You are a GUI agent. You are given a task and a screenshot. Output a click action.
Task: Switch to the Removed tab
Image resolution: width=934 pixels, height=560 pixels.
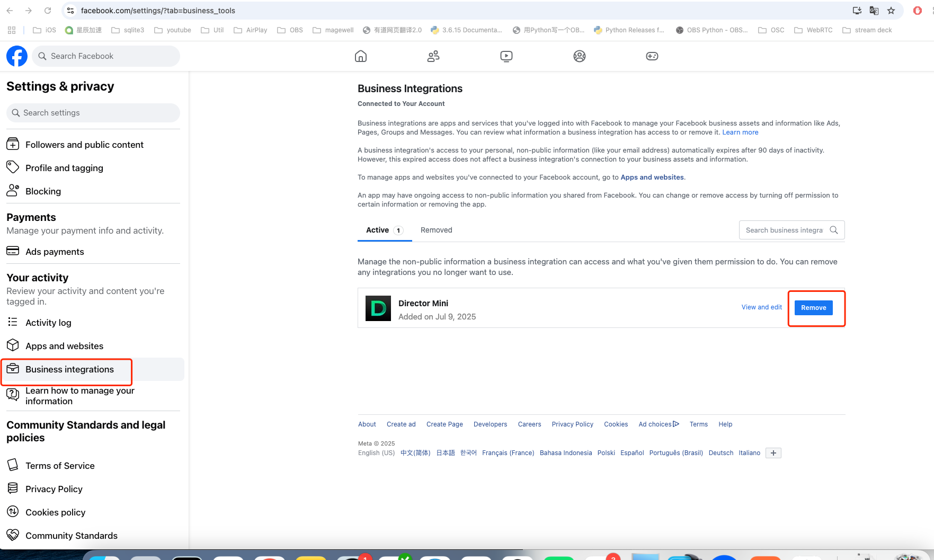pyautogui.click(x=436, y=230)
